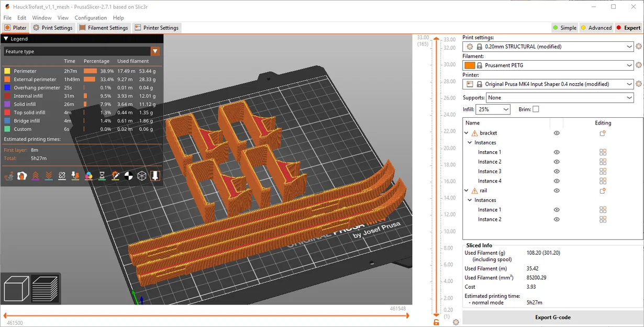The image size is (644, 327).
Task: Collapse bracket object tree node
Action: click(467, 133)
